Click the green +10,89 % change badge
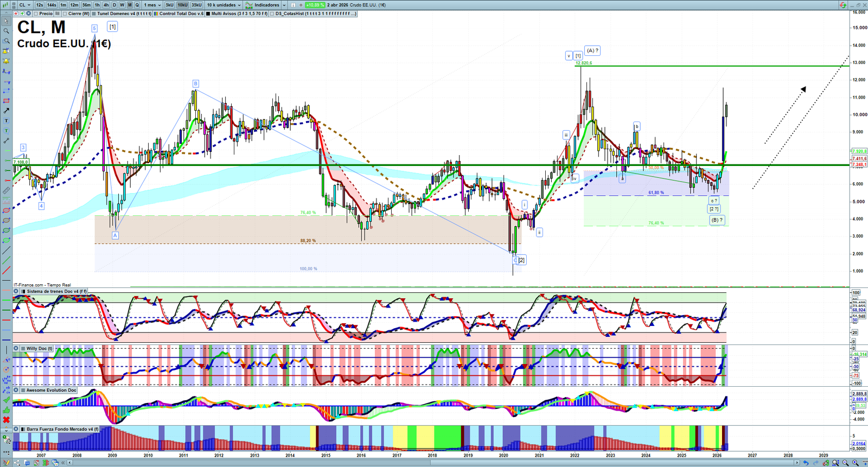The image size is (868, 467). (315, 5)
